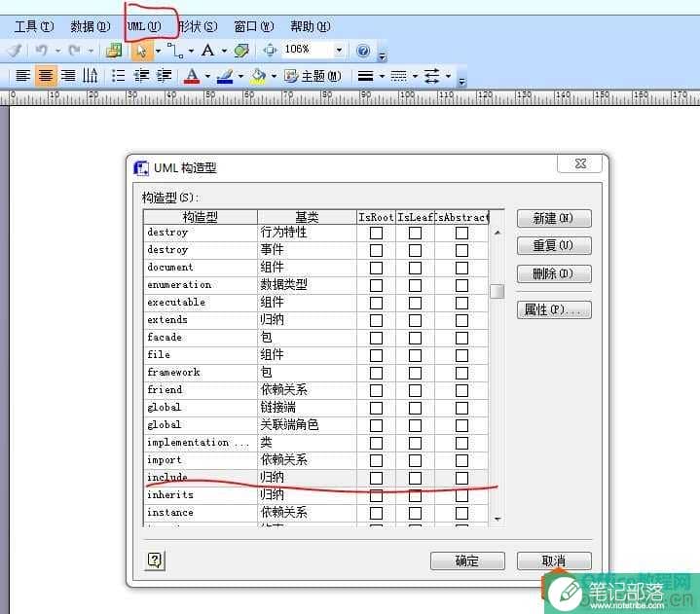Open the line weight dropdown arrow
The width and height of the screenshot is (700, 614).
click(382, 76)
